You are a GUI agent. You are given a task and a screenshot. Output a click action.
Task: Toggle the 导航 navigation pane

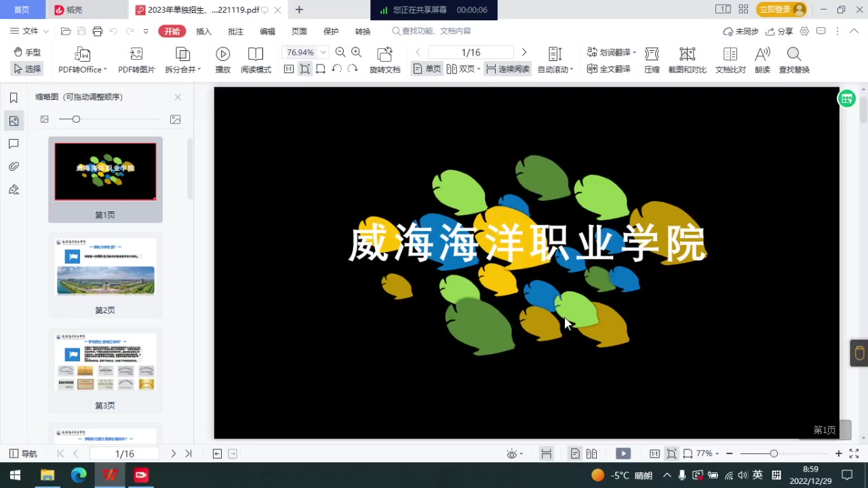click(x=23, y=454)
